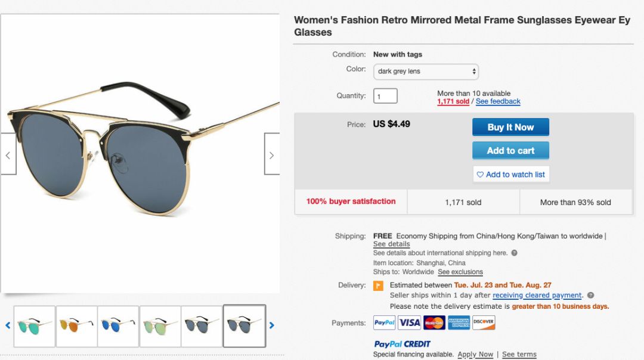Click the help icon beside international shipping details
Screen dimensions: 644x360
(514, 253)
